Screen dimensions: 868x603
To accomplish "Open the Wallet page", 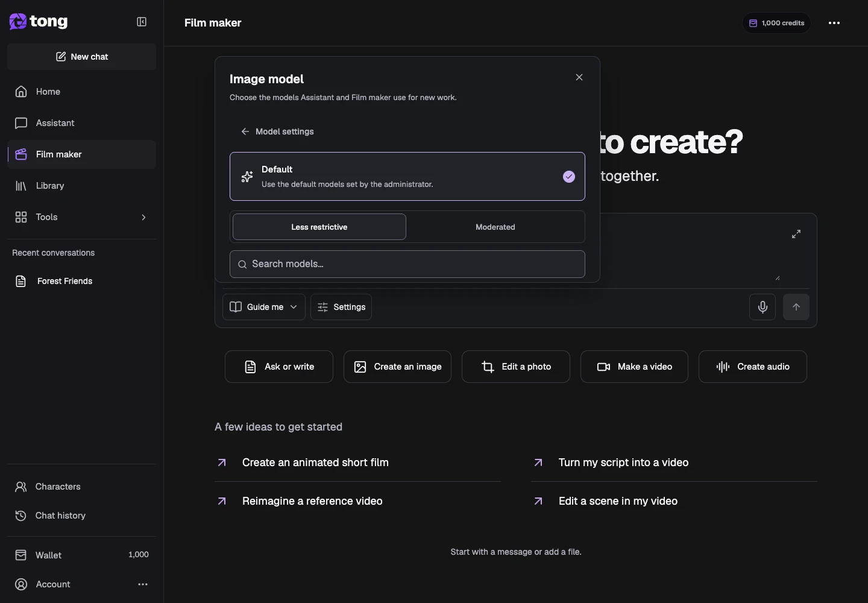I will pos(82,555).
